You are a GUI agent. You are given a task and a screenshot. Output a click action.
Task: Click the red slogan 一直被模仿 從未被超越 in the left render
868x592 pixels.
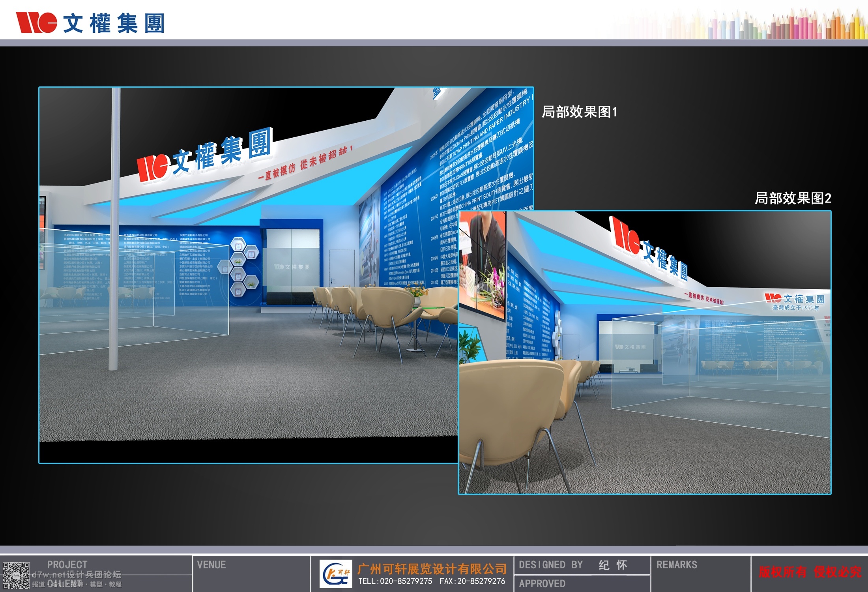305,163
